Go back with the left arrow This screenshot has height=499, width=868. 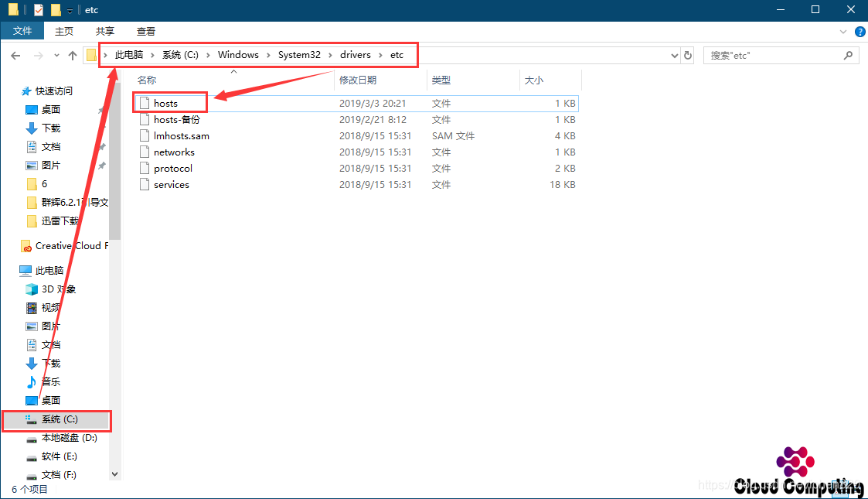(15, 56)
